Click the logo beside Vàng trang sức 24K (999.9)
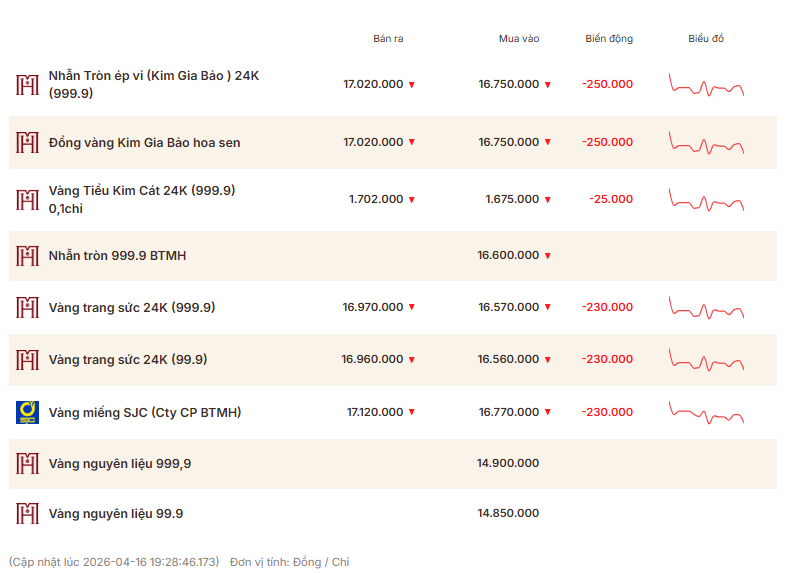Screen dimensions: 786x573 point(27,307)
